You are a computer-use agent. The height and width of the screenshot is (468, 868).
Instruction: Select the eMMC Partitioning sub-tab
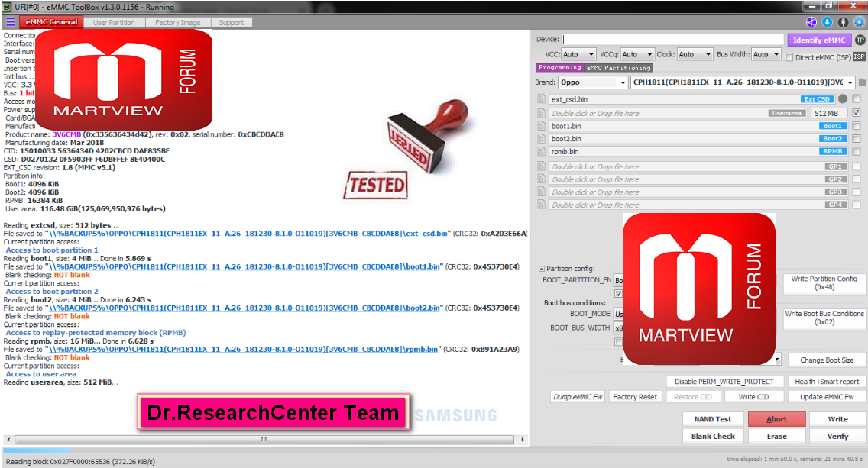click(619, 68)
